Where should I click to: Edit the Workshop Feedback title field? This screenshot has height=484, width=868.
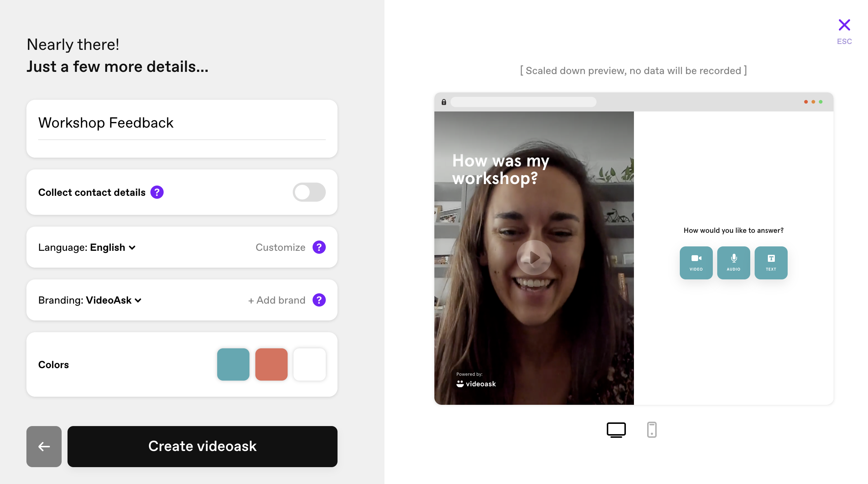coord(182,123)
